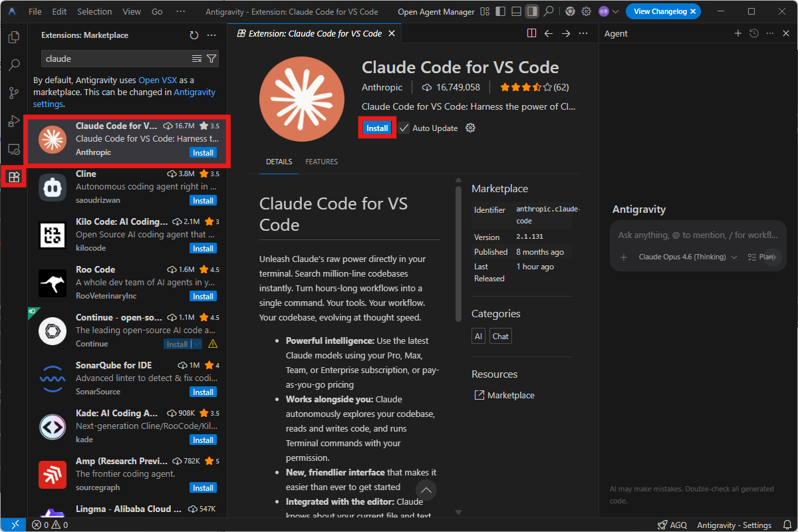Toggle the Auto Update checkbox
The height and width of the screenshot is (532, 798).
[x=404, y=128]
